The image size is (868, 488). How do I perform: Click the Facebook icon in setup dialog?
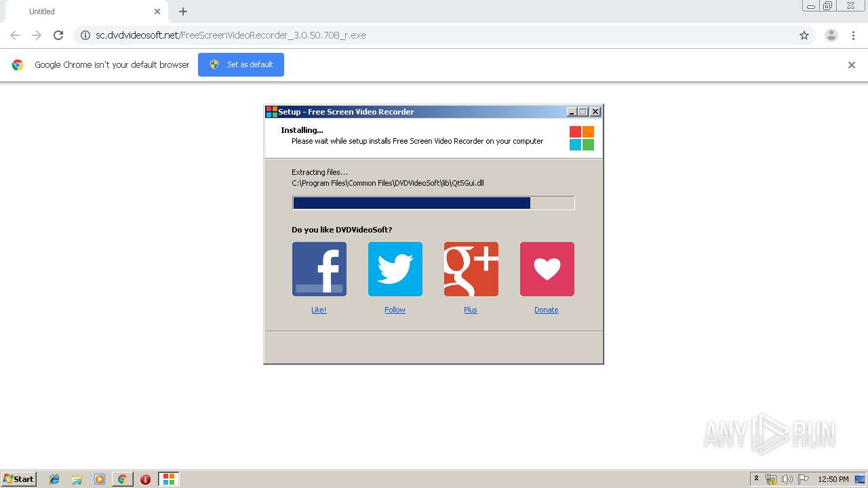pyautogui.click(x=319, y=269)
